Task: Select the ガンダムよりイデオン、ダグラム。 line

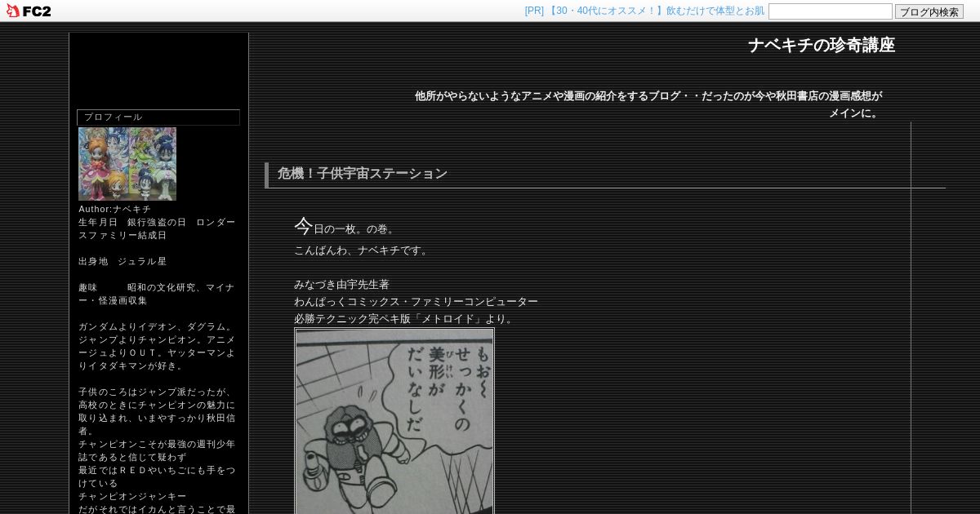Action: coord(157,327)
